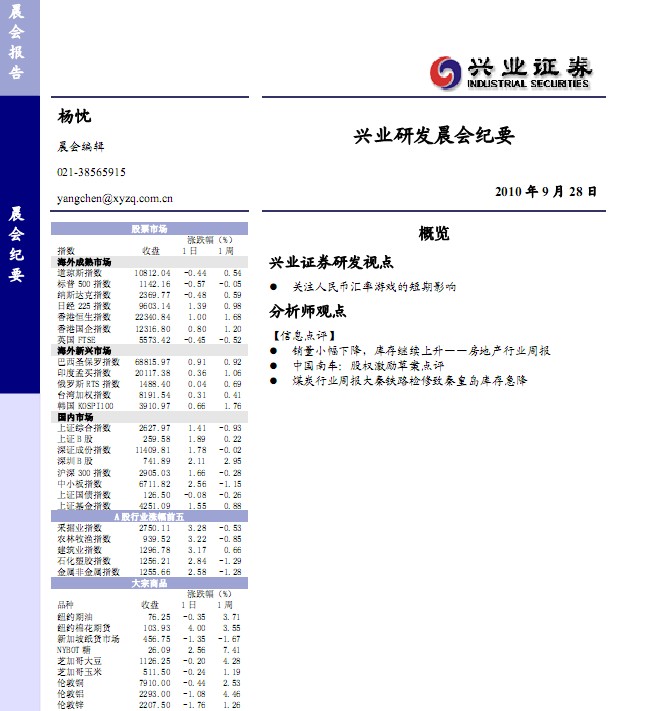
Task: Click the 纳斯达克指数 row label
Action: [x=84, y=295]
